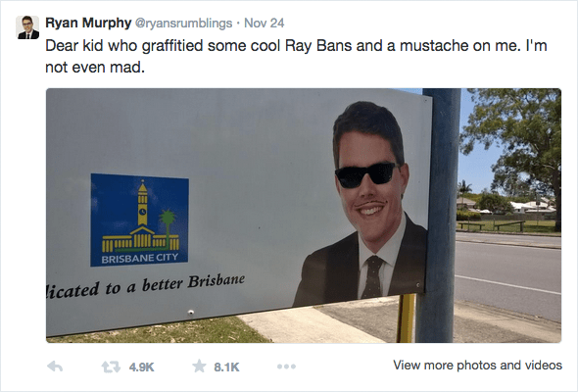Click the Brisbane City logo in photo
Image resolution: width=578 pixels, height=392 pixels.
pyautogui.click(x=140, y=220)
